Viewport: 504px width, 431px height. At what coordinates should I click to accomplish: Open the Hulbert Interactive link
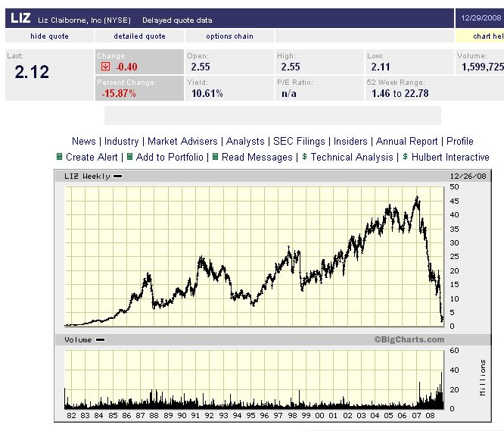450,157
